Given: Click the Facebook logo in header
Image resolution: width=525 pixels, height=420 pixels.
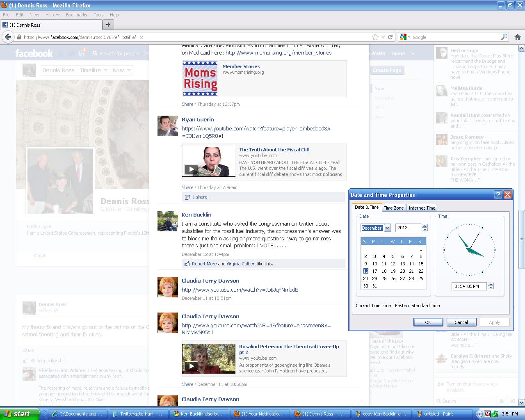Looking at the screenshot, I should pyautogui.click(x=34, y=53).
